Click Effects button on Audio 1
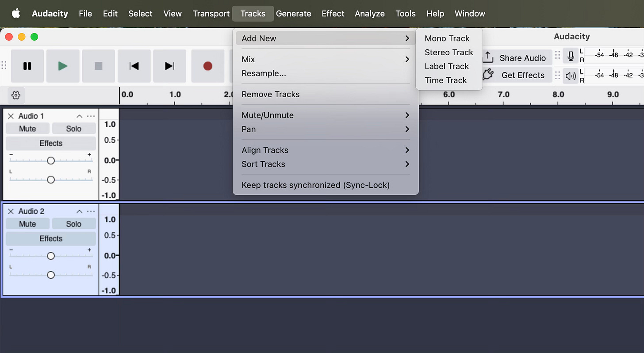Screen dimensions: 644x353 coord(51,143)
